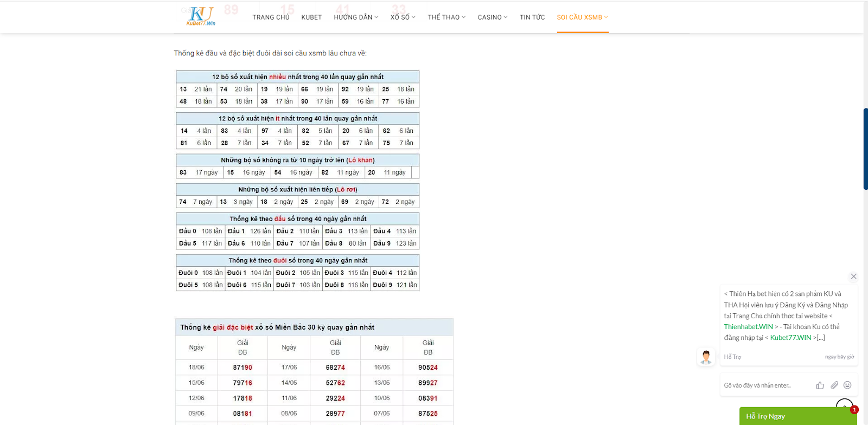Close the support chat popup
The image size is (868, 425).
853,276
